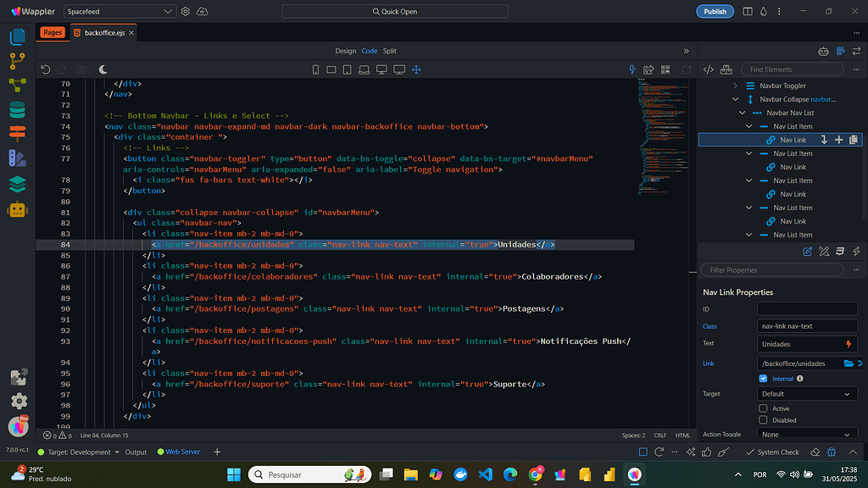Image resolution: width=868 pixels, height=488 pixels.
Task: Click the Quick Open search field
Action: tap(396, 10)
